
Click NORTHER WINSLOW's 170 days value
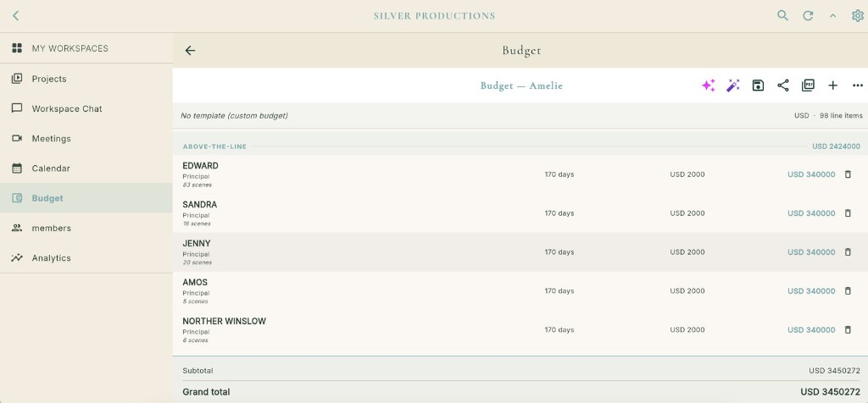pos(559,329)
